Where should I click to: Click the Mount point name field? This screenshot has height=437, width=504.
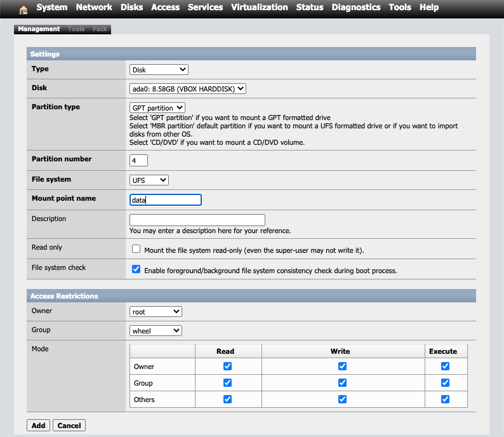click(x=166, y=199)
